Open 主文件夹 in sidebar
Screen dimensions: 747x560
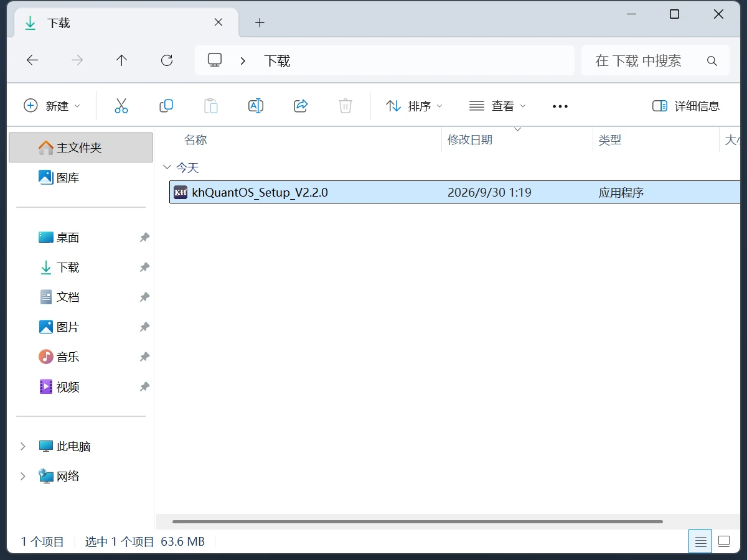[x=80, y=147]
